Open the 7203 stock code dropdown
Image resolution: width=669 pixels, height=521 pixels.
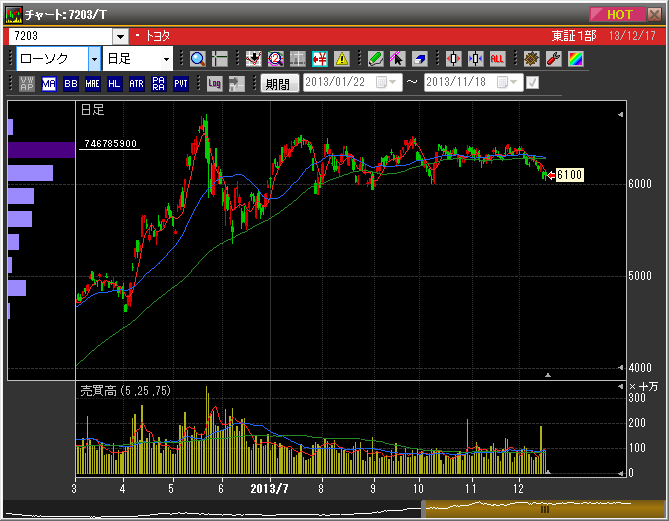pyautogui.click(x=119, y=36)
